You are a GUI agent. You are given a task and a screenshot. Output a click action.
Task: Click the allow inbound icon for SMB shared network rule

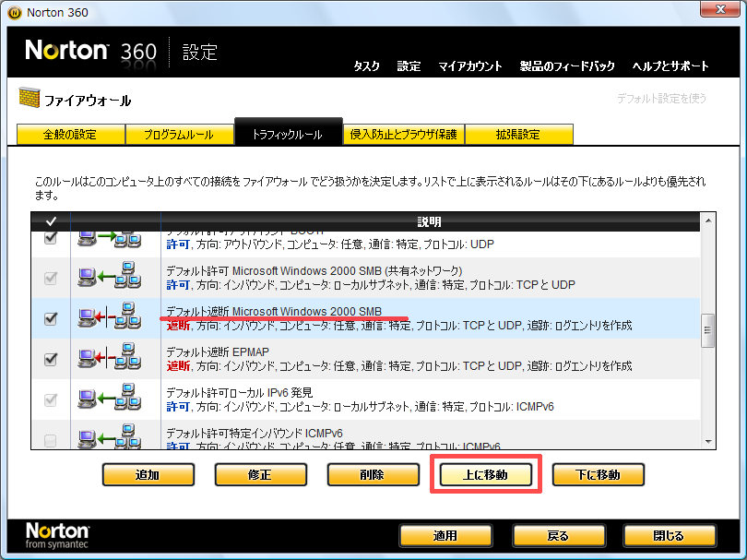[109, 278]
